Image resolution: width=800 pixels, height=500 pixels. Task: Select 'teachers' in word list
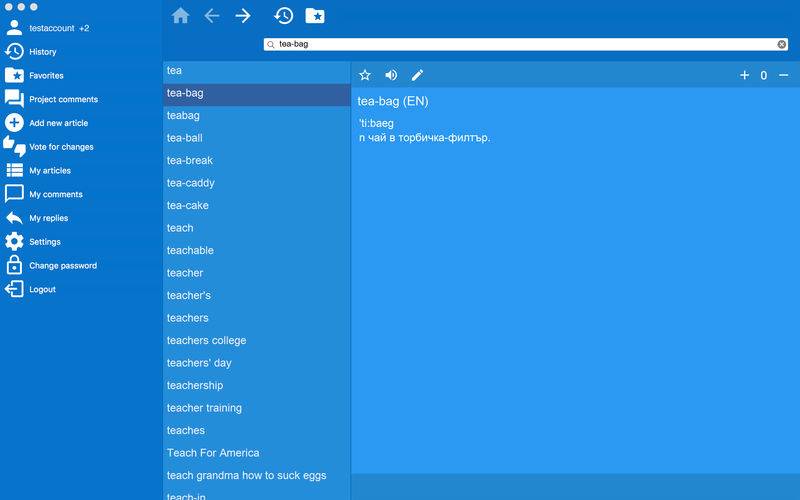(x=257, y=318)
